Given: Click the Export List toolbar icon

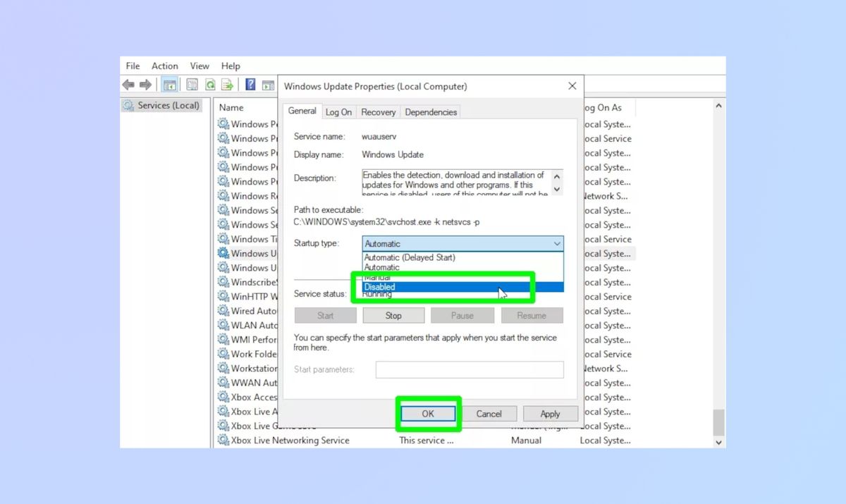Looking at the screenshot, I should (227, 84).
